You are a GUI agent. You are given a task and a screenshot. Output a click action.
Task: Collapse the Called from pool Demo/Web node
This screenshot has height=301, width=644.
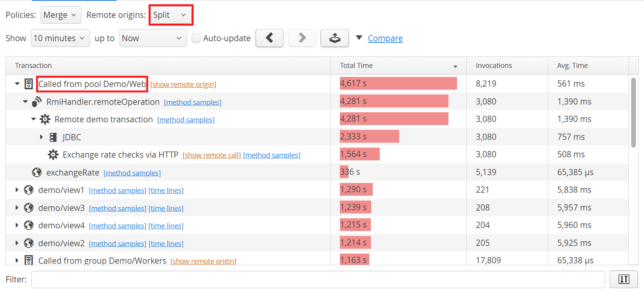coord(17,84)
